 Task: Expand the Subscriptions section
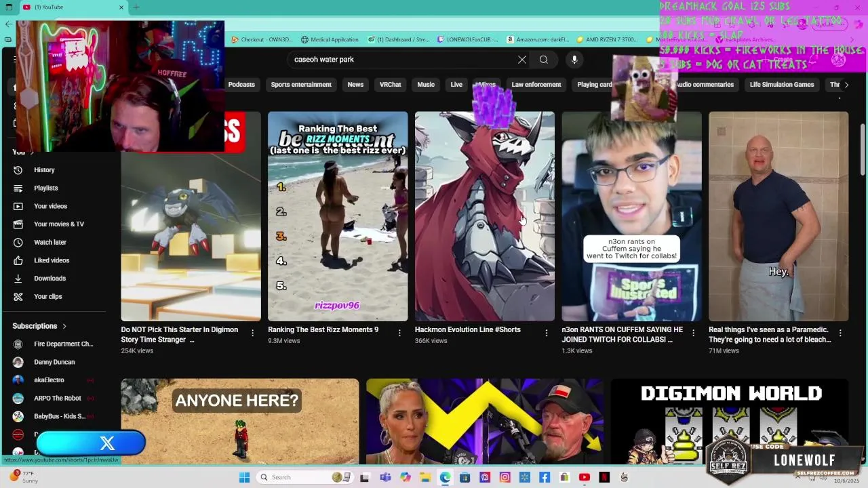coord(39,326)
